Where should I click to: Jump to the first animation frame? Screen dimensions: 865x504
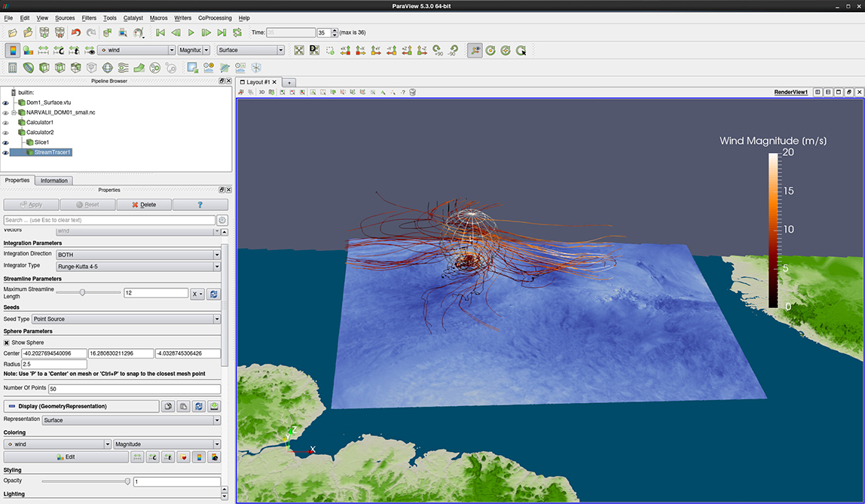pos(160,32)
